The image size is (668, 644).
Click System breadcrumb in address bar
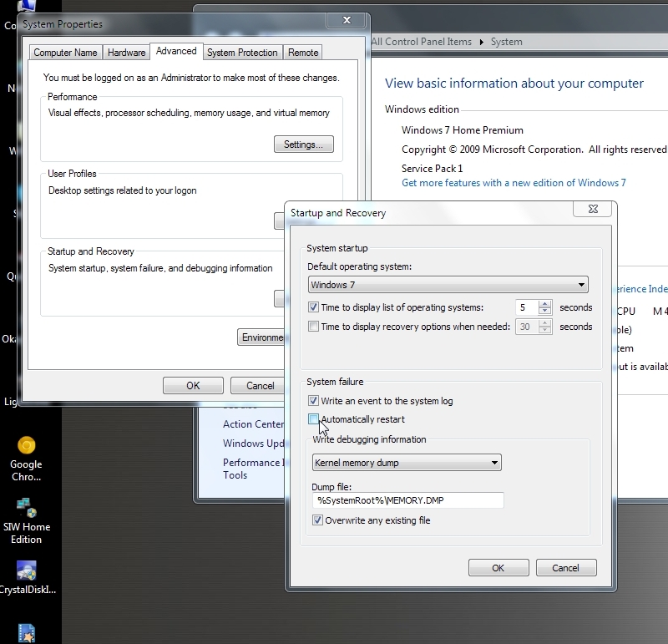[506, 42]
